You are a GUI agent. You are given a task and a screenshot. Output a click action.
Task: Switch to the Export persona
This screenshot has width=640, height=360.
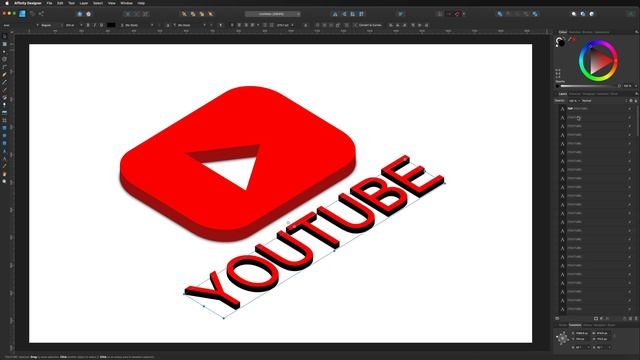click(41, 14)
